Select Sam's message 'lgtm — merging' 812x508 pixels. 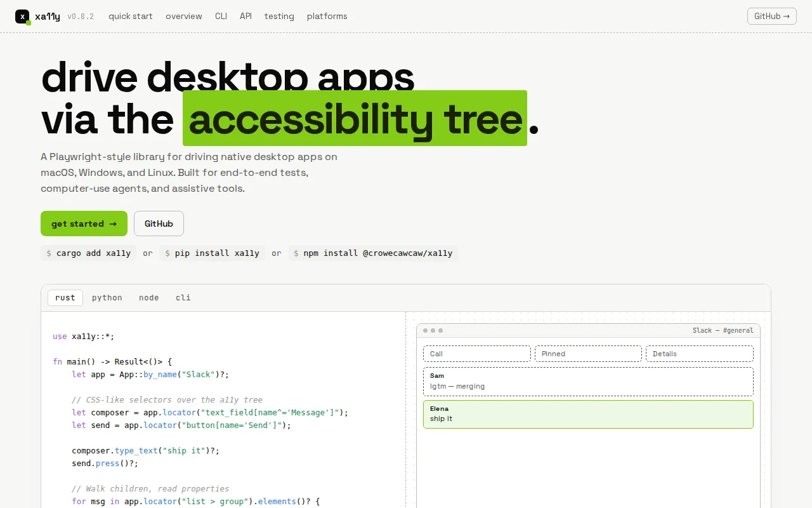588,381
